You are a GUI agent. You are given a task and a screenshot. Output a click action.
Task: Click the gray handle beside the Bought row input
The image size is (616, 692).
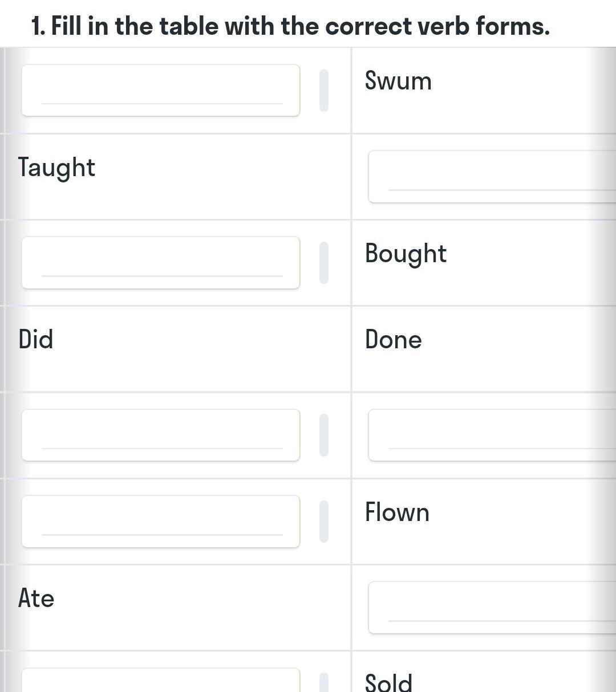tap(324, 263)
